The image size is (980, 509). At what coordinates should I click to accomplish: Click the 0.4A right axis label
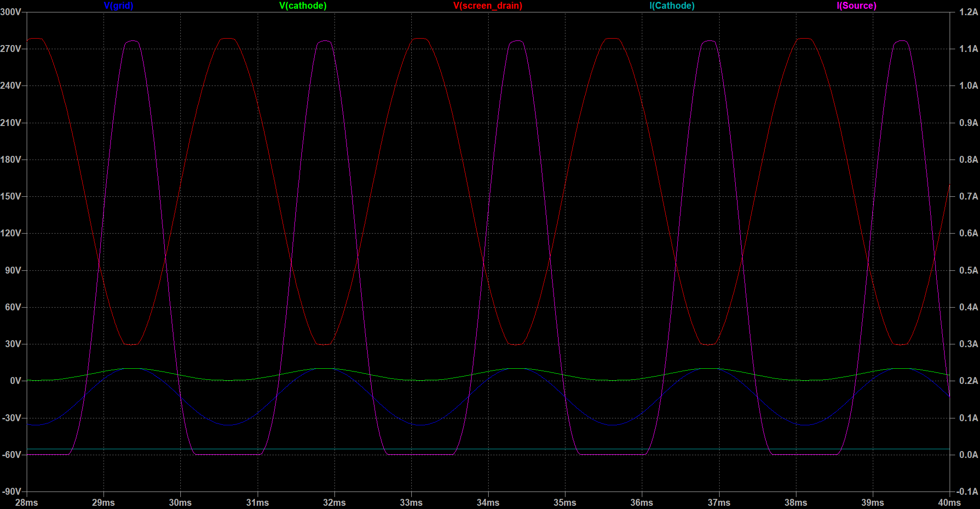[968, 307]
